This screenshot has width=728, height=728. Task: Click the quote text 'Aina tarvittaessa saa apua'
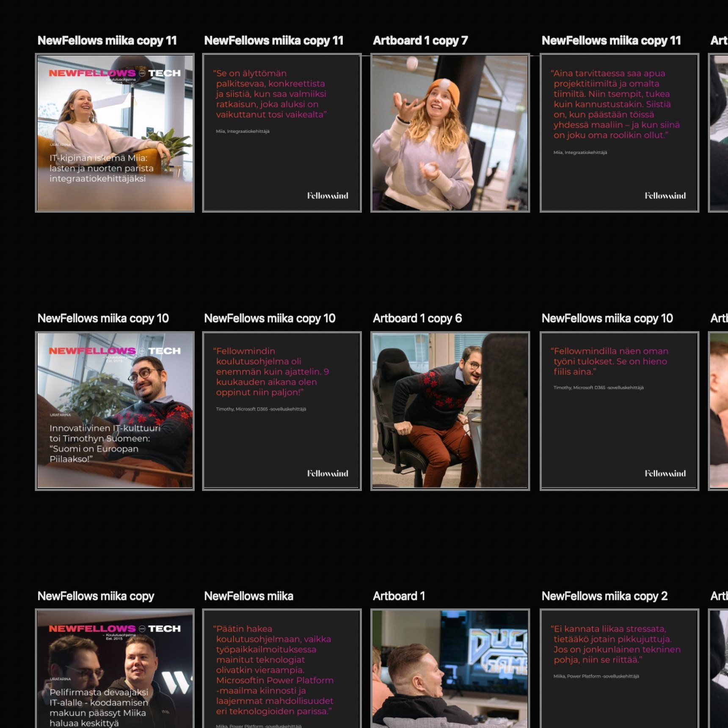[x=615, y=104]
